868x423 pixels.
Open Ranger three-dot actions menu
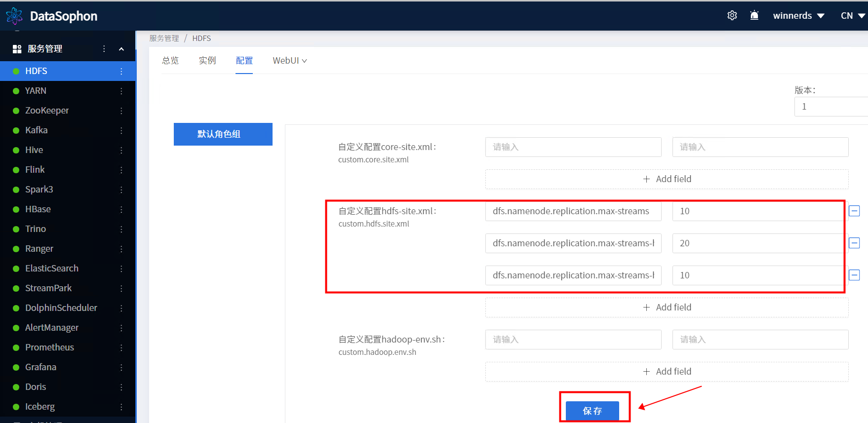point(121,249)
